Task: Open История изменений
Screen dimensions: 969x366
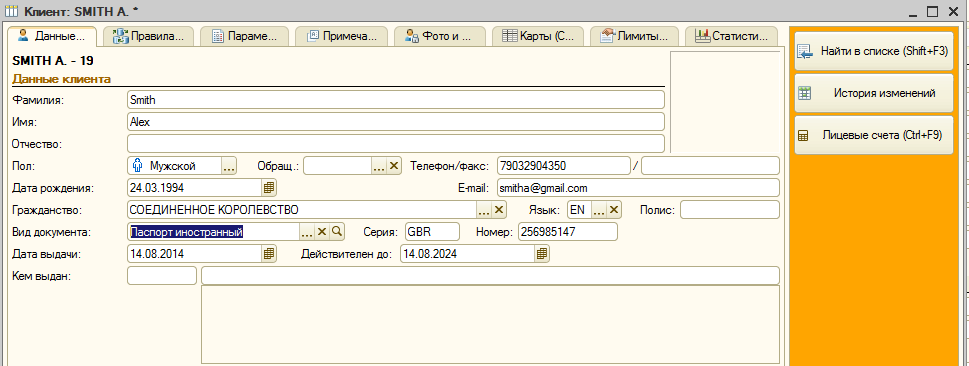Action: click(874, 93)
